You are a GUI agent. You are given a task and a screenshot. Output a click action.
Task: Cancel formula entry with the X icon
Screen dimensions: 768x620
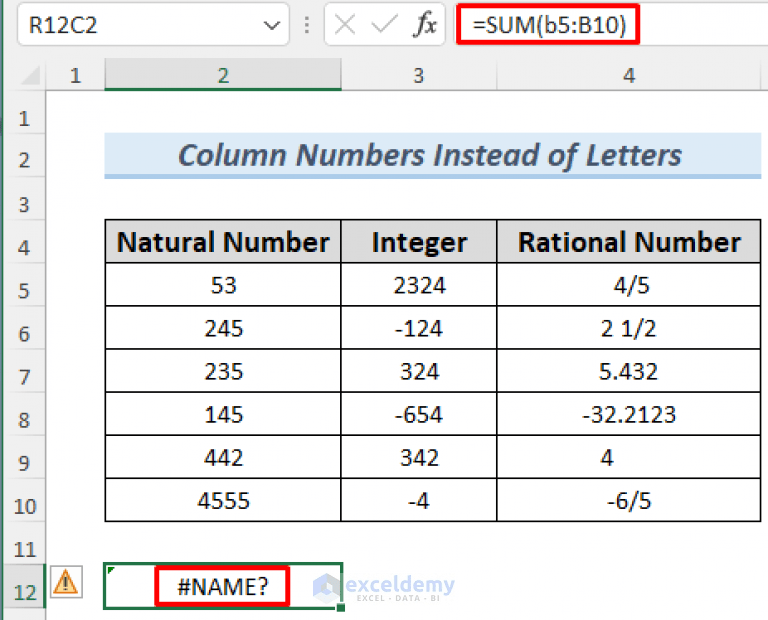coord(345,24)
